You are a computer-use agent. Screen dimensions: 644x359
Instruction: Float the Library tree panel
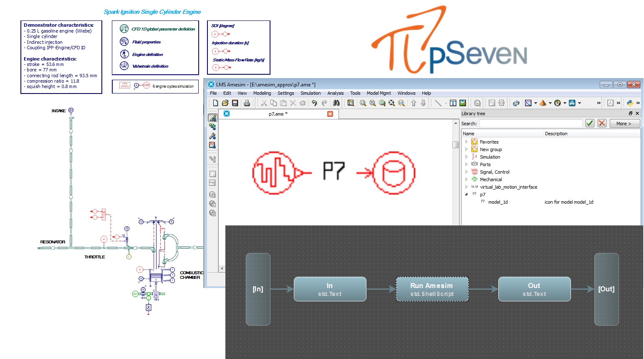630,114
